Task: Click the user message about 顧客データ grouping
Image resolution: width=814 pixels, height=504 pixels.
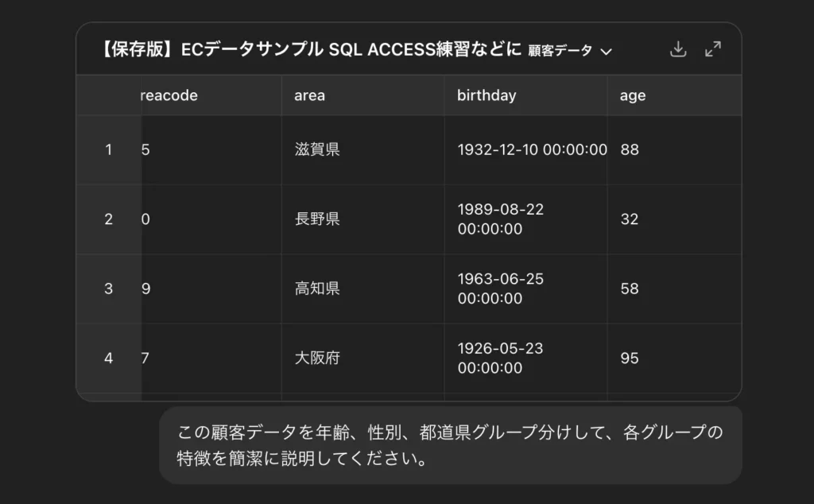Action: coord(450,446)
